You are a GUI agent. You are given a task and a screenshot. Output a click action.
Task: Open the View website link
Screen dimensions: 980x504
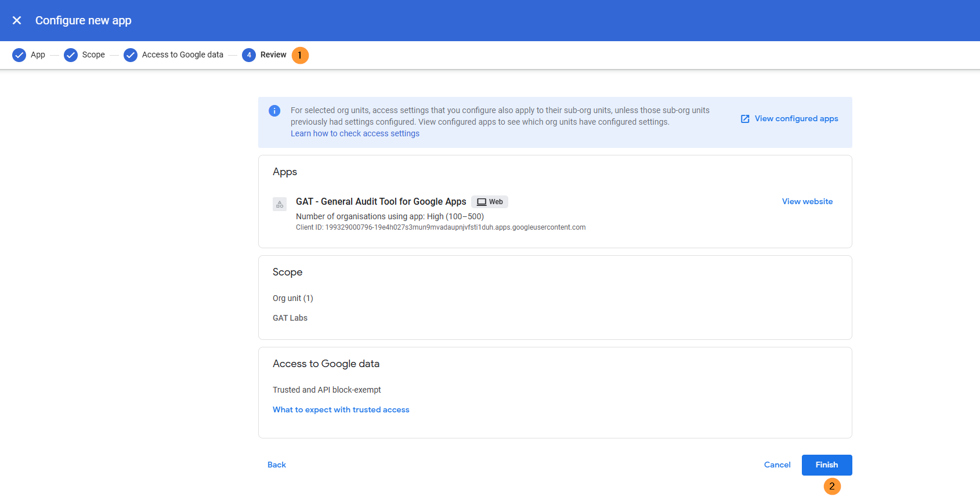click(807, 202)
